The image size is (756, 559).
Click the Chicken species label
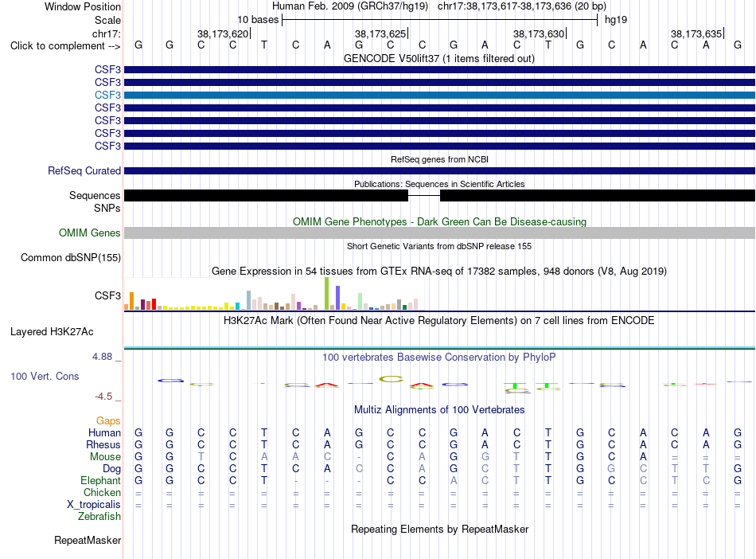pos(102,492)
